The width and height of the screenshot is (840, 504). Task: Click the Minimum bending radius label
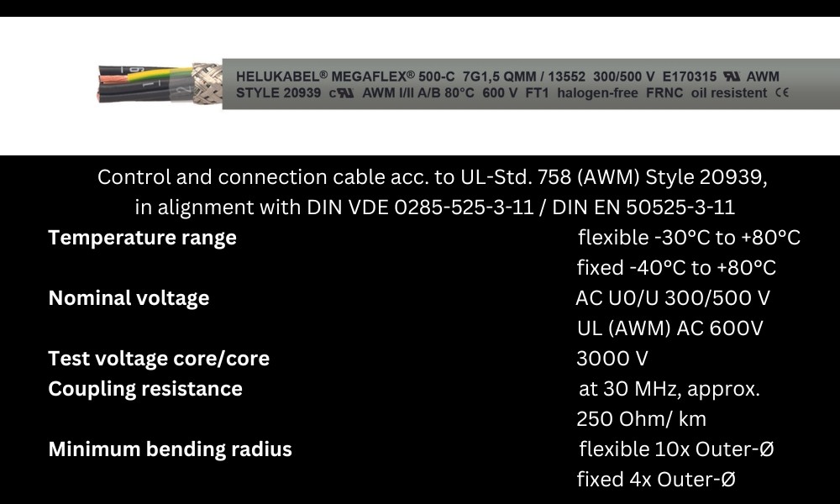pyautogui.click(x=170, y=449)
